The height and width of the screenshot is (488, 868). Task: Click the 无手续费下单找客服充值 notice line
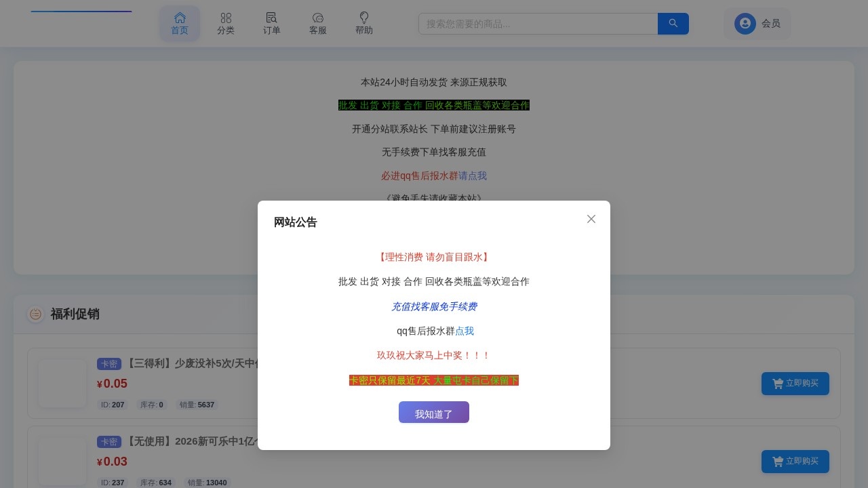point(434,152)
